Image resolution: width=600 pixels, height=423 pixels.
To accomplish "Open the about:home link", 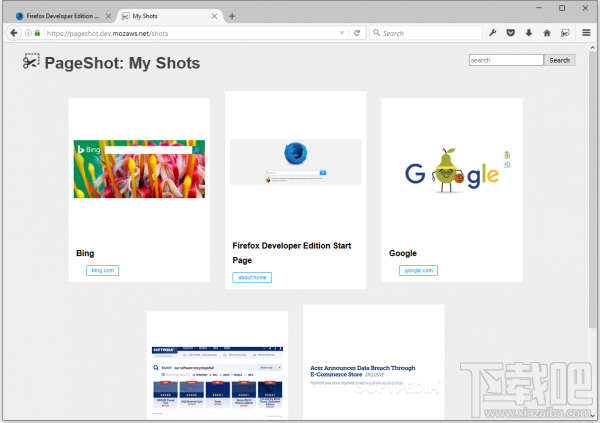I will coord(252,278).
